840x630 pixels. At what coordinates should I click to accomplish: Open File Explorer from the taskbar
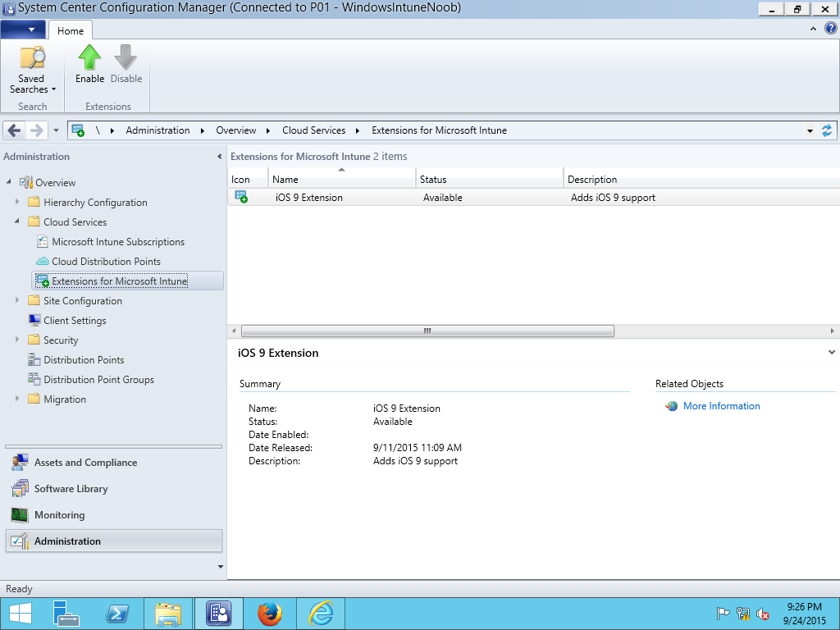(168, 614)
